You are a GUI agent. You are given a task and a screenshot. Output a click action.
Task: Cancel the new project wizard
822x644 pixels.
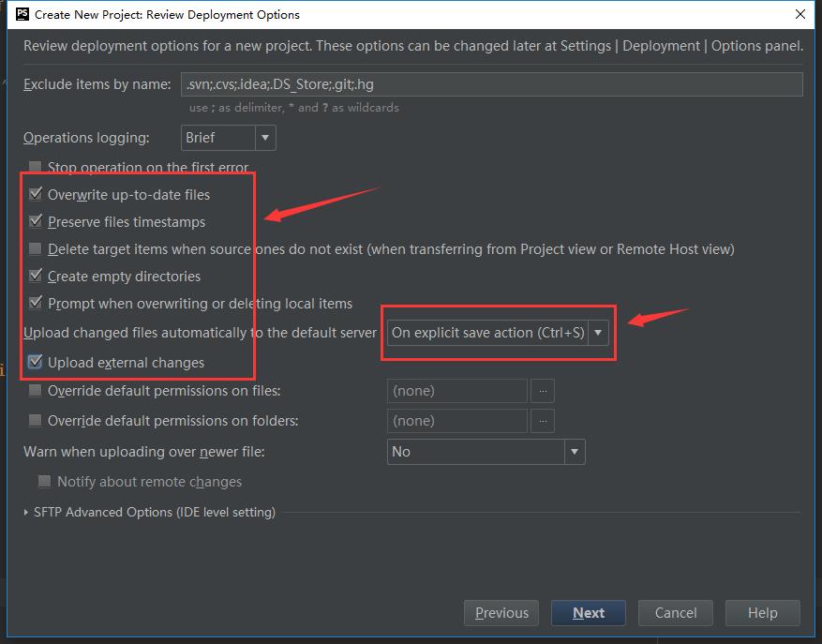click(675, 613)
